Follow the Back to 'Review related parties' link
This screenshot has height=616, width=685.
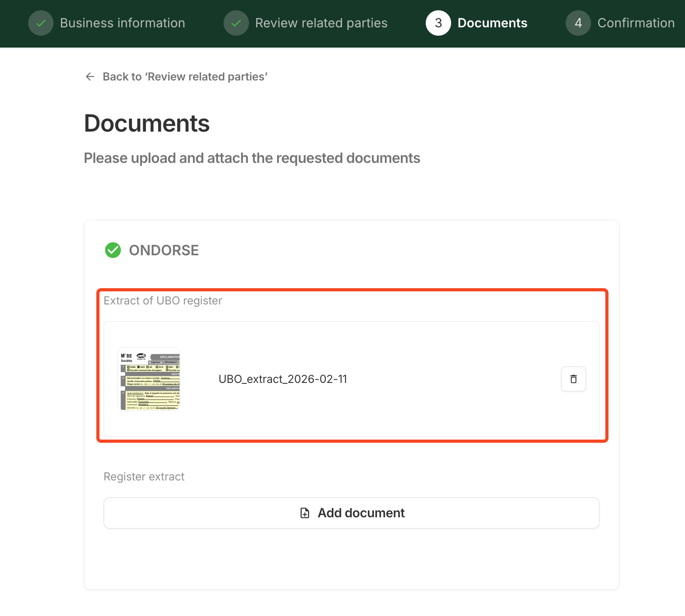tap(185, 77)
